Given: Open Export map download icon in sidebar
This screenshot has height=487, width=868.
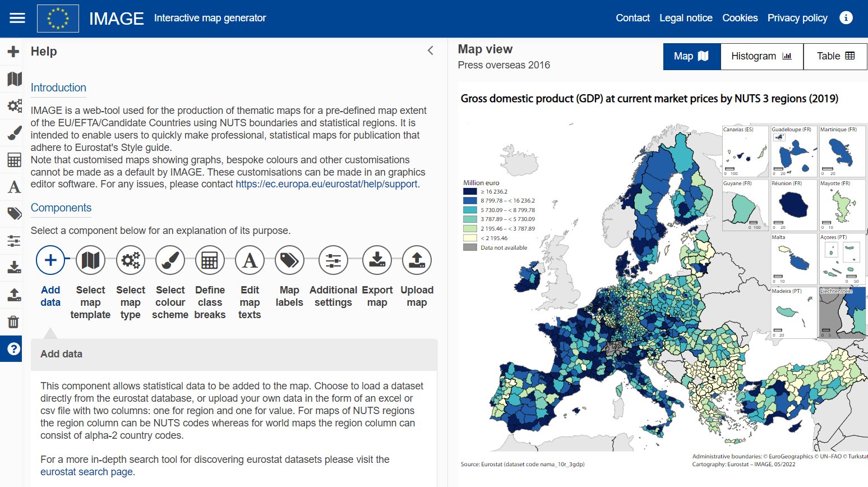Looking at the screenshot, I should tap(14, 267).
